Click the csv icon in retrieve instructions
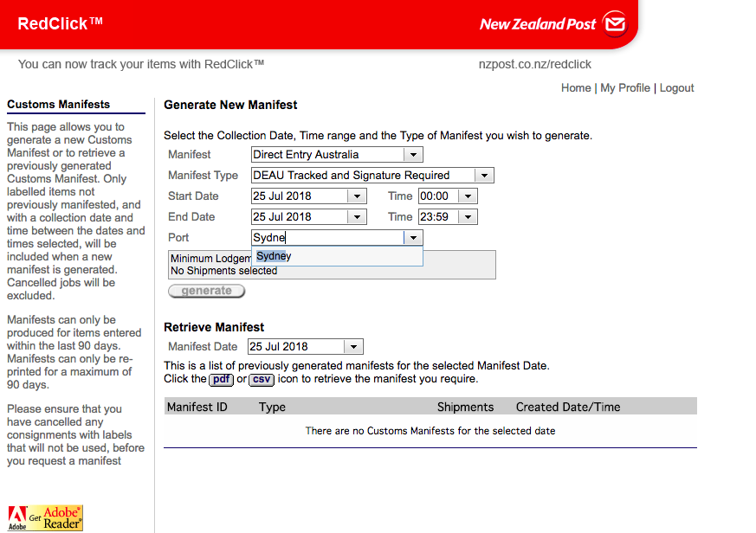This screenshot has height=533, width=756. point(262,379)
